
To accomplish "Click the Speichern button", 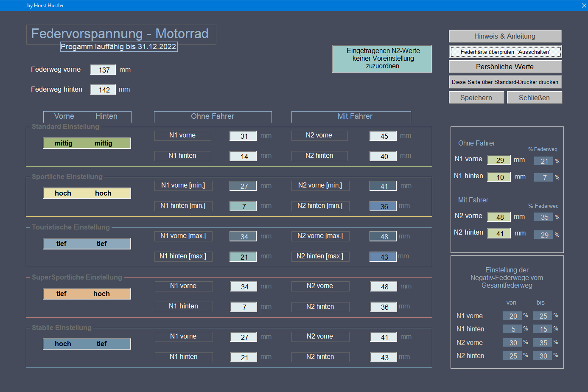I will pos(476,98).
